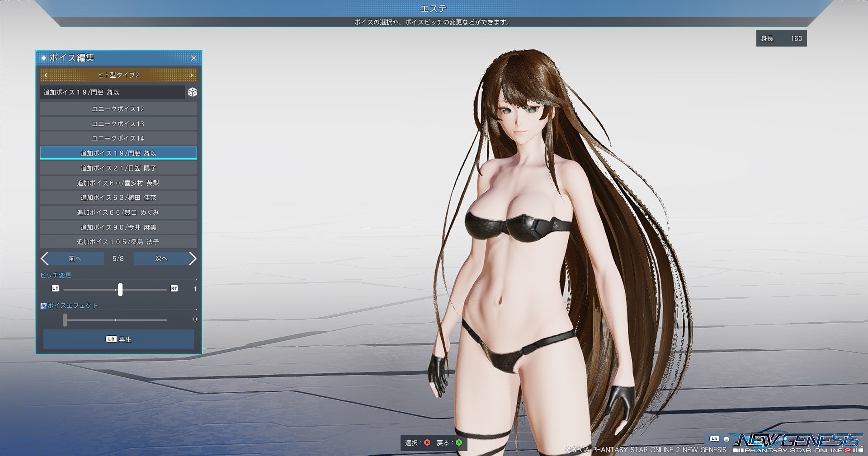Click the voice effect value 0
868x456 pixels.
pyautogui.click(x=195, y=319)
